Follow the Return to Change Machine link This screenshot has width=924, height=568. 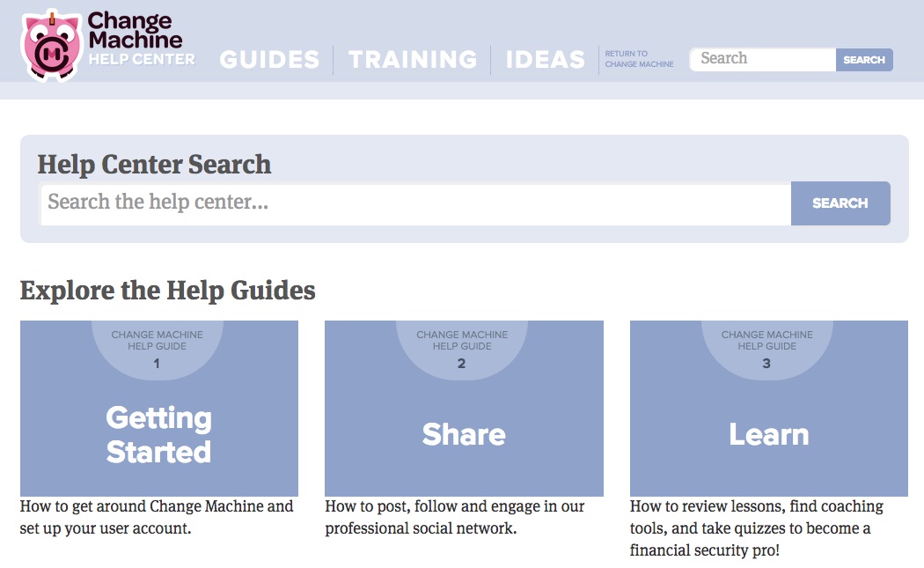pyautogui.click(x=639, y=59)
